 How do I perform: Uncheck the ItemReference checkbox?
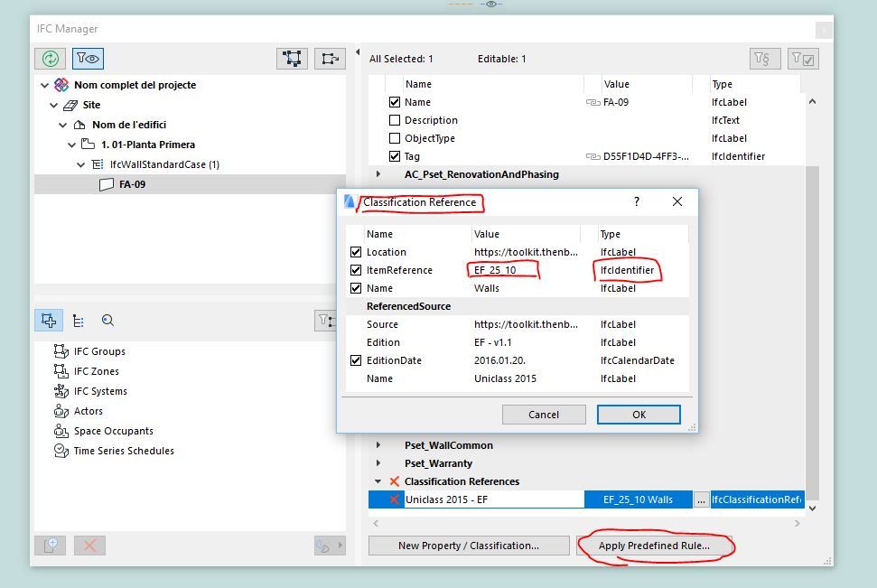[x=356, y=270]
